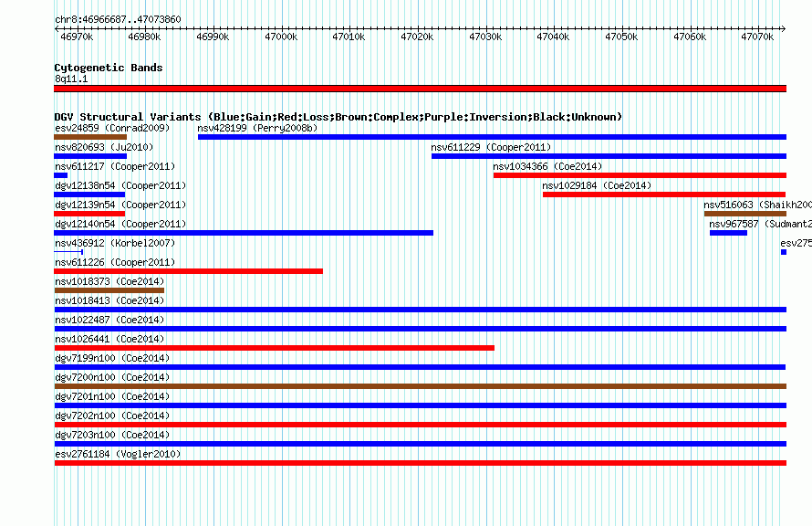Select the red nsv1034366 loss bar
Screen dimensions: 812x526
tap(640, 175)
